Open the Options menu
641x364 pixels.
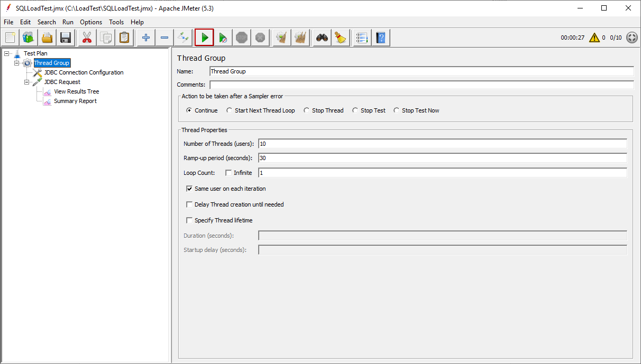click(91, 22)
